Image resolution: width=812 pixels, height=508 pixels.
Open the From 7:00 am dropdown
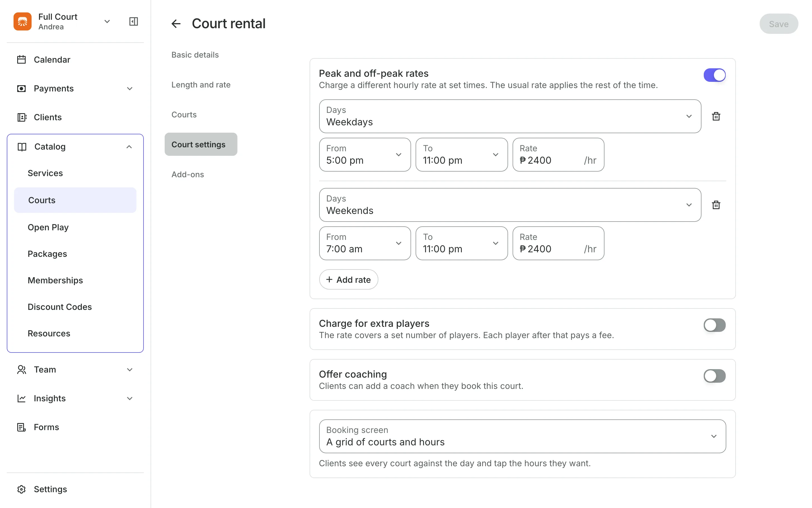365,243
